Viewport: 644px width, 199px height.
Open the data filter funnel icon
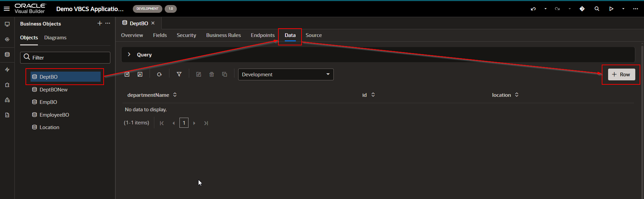[179, 74]
